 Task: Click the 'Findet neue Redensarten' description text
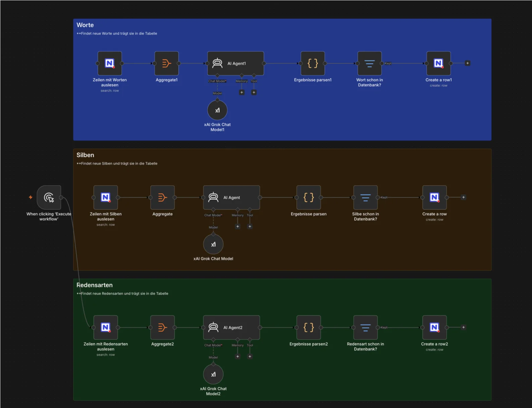coord(122,294)
